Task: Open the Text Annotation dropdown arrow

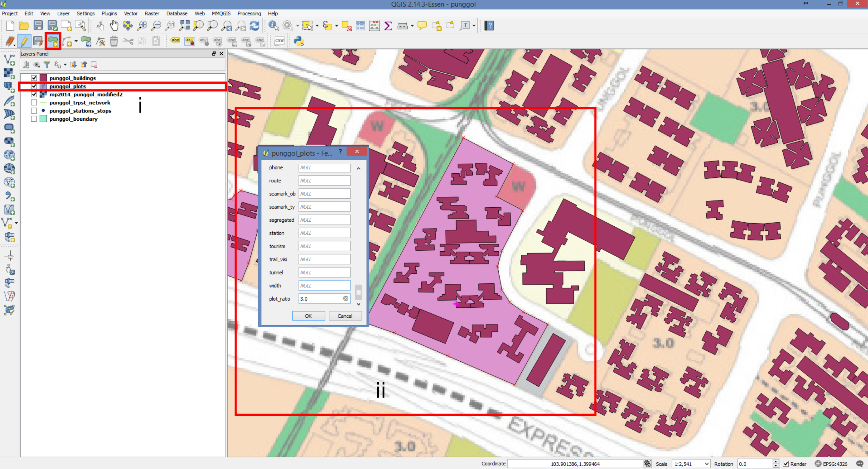Action: [474, 26]
